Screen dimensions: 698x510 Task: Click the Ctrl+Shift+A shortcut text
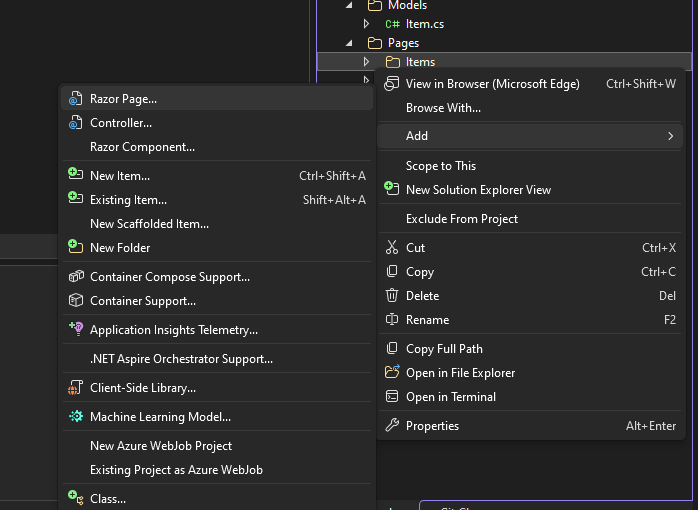(333, 176)
